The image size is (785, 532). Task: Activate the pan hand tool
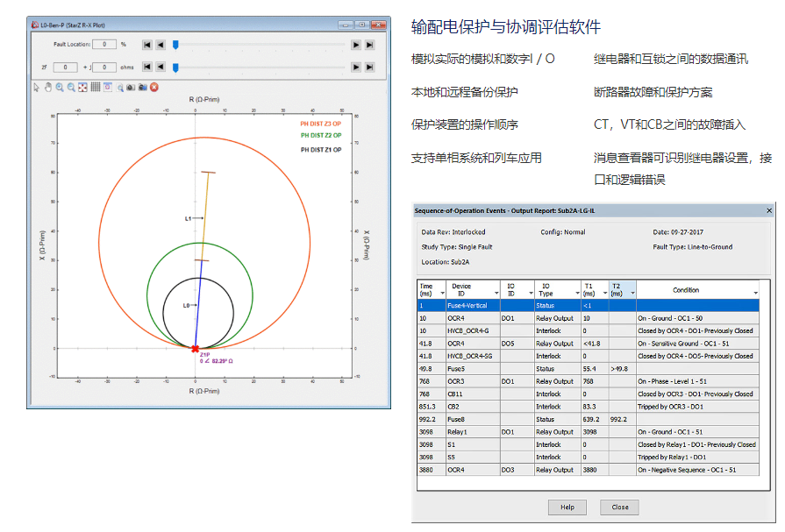point(48,87)
